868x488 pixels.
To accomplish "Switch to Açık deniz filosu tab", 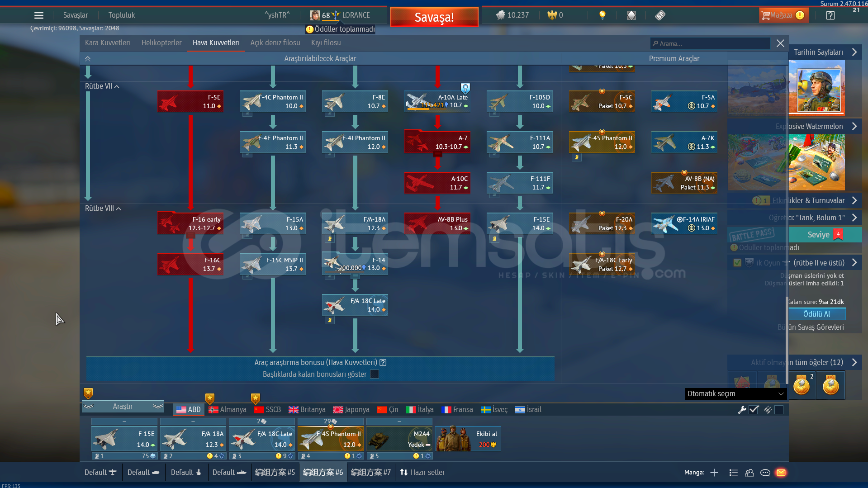I will coord(275,43).
